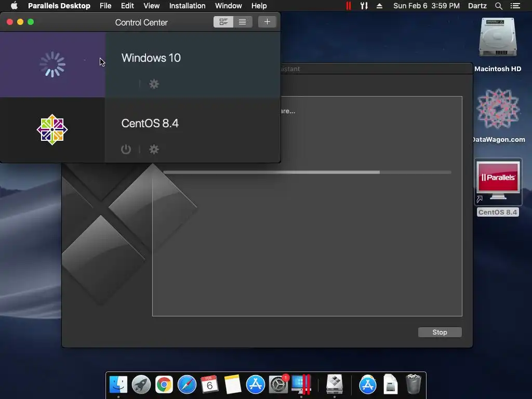Click the Boot Camp Assistant Dock icon

coord(335,384)
